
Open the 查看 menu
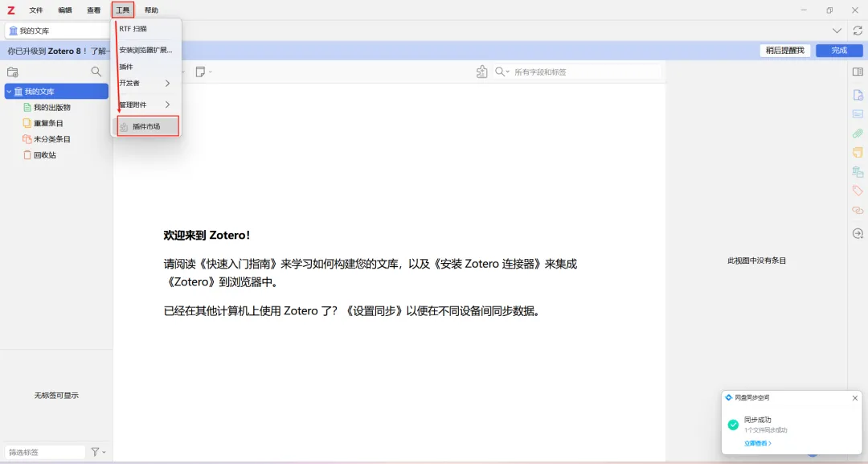pyautogui.click(x=93, y=10)
